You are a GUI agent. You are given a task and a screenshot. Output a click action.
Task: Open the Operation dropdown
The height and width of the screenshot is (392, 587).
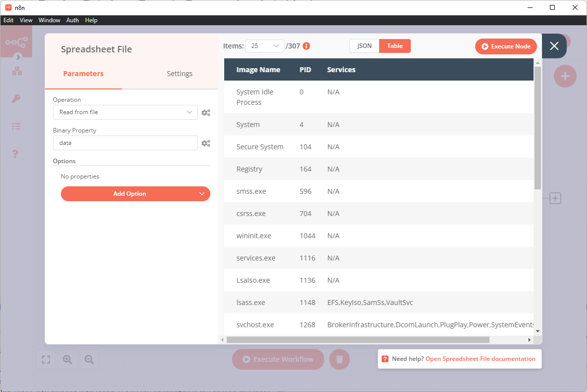pyautogui.click(x=125, y=112)
